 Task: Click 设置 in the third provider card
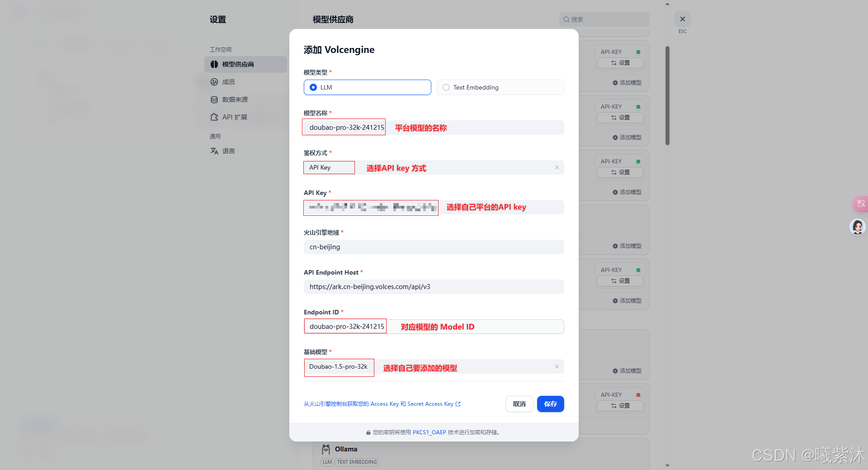point(620,172)
